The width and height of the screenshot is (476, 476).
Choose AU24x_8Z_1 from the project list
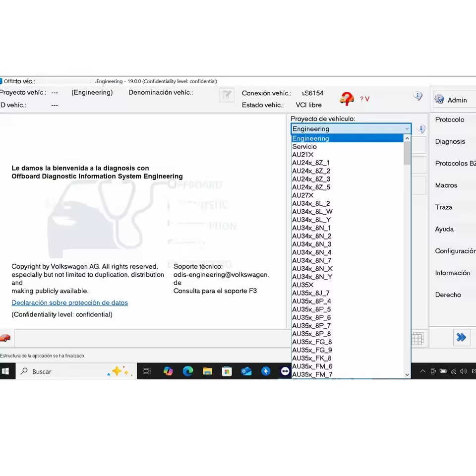[347, 163]
